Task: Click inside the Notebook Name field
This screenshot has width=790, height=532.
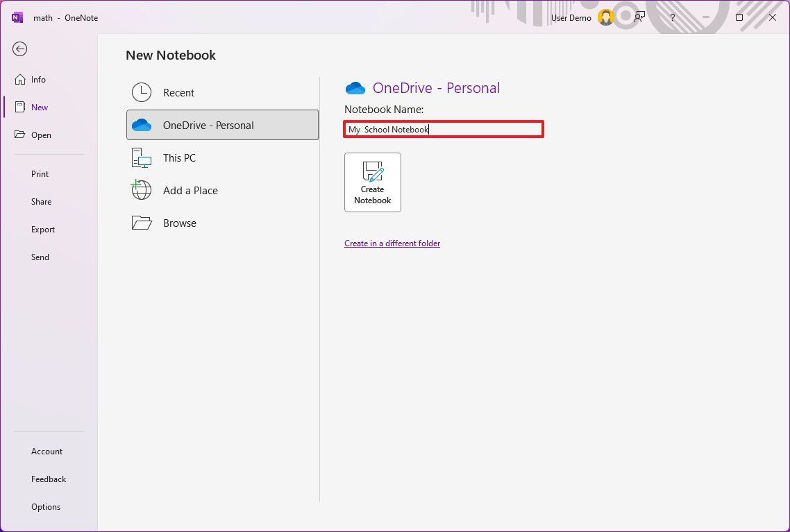Action: (x=444, y=129)
